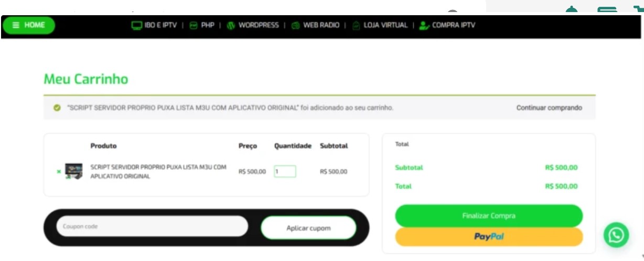Click into the Coupon code input
644x261 pixels.
[x=152, y=226]
